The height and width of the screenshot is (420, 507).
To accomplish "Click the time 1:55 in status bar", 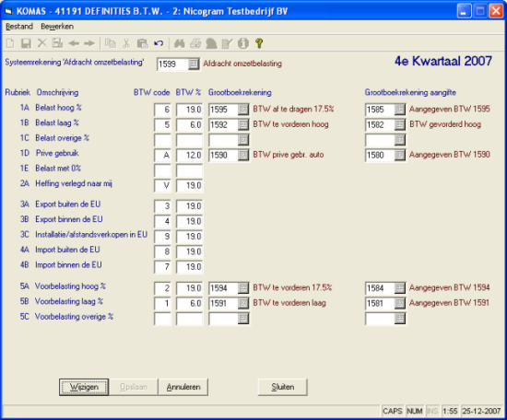I will click(450, 411).
